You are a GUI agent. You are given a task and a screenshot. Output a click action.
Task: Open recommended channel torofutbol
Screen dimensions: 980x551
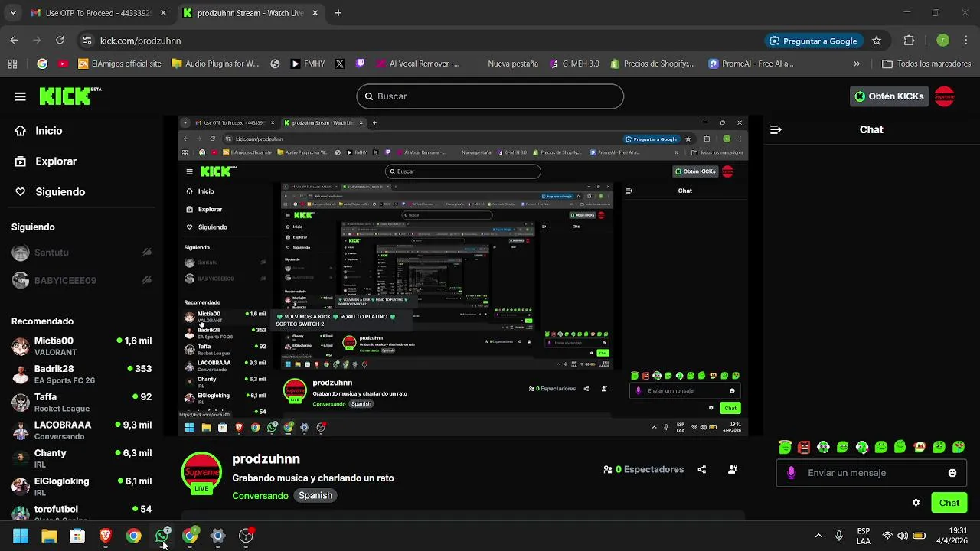pos(81,512)
